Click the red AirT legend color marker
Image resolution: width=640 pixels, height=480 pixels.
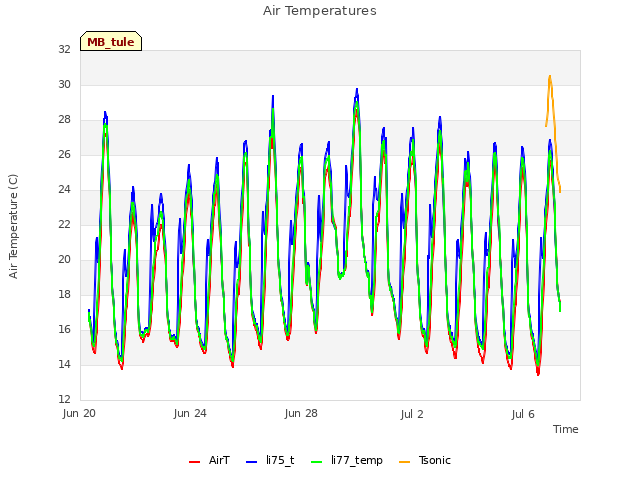point(194,462)
